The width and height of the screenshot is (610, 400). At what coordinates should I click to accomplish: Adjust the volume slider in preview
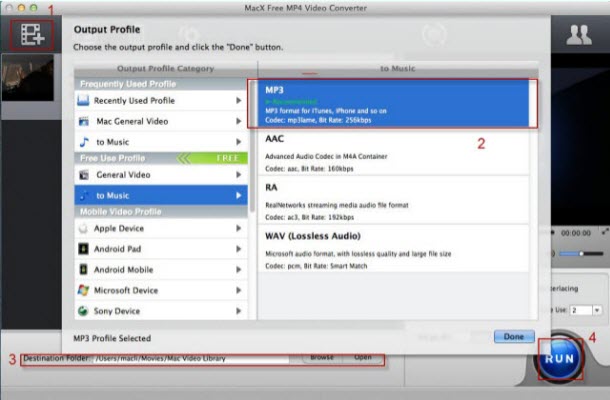coord(581,254)
